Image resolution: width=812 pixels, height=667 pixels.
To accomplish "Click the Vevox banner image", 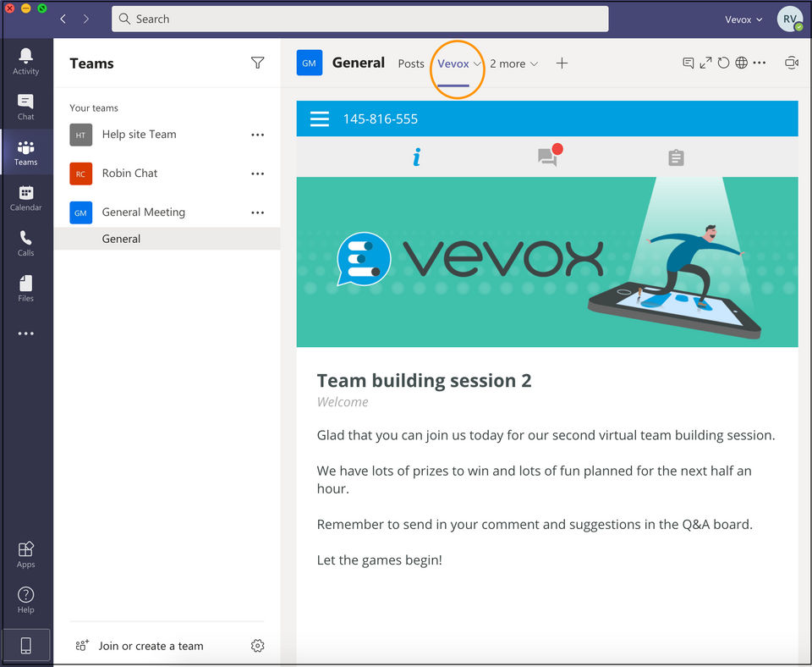I will 547,262.
